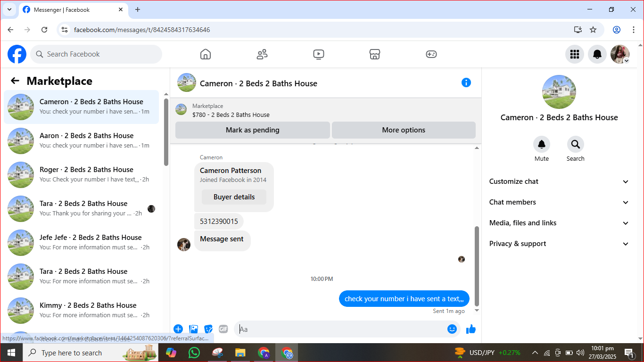This screenshot has height=362, width=644.
Task: Open Kimmy 2 Beds 2 Baths chat
Action: pos(82,310)
